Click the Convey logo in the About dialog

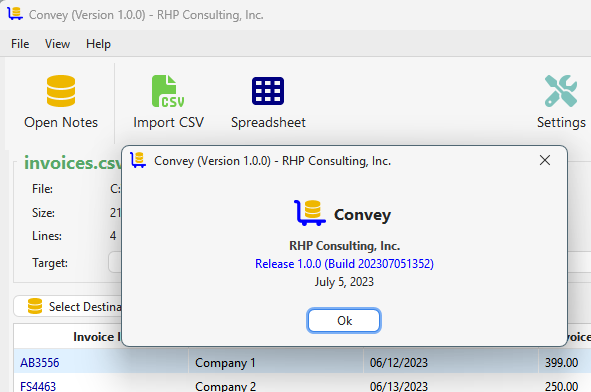(x=310, y=213)
